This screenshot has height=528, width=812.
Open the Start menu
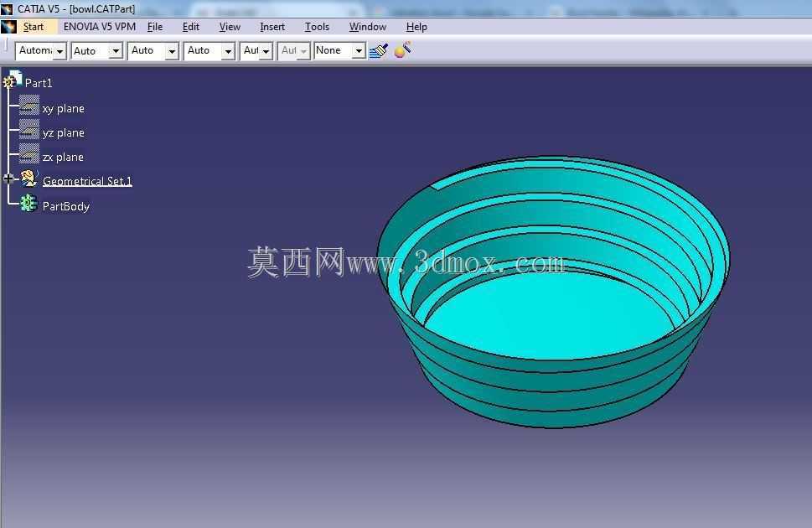(x=34, y=27)
